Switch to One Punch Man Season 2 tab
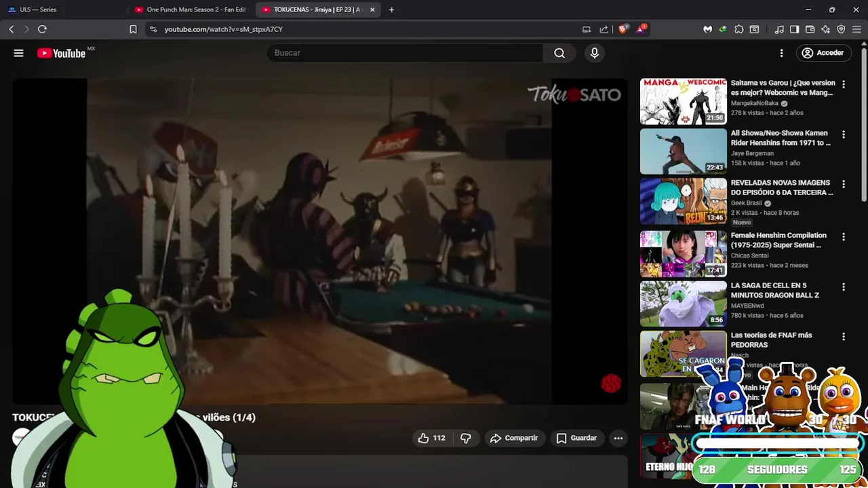Screen dimensions: 868x488 191,9
